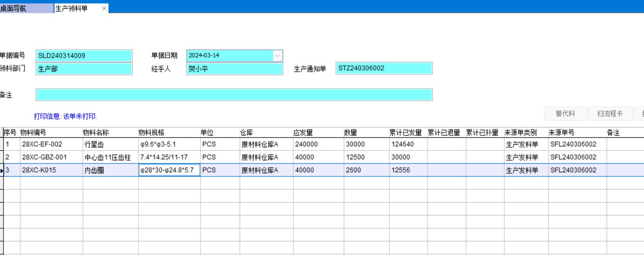644x255 pixels.
Task: Click the 经手人 field 贺小平
Action: tap(234, 69)
